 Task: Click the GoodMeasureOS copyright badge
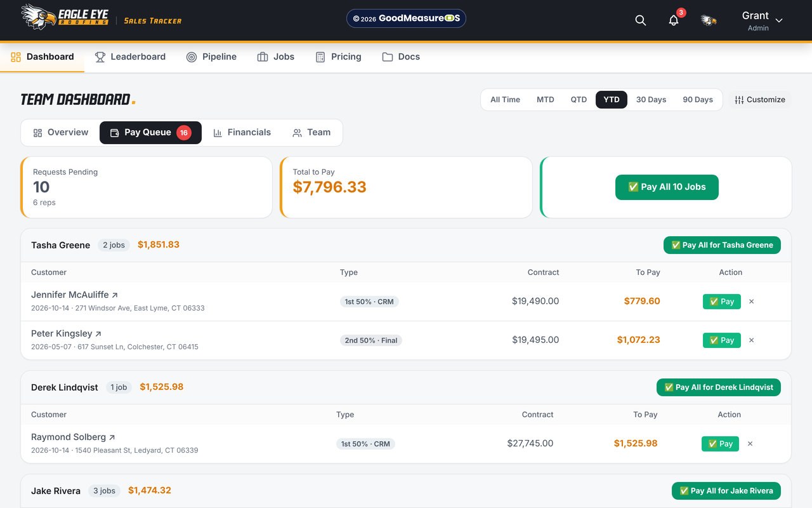406,18
